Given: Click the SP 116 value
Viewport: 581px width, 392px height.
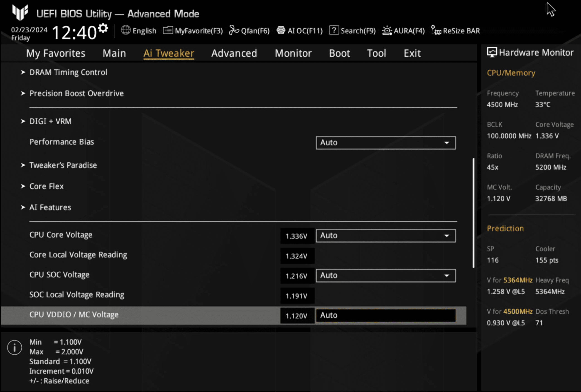Looking at the screenshot, I should click(493, 260).
